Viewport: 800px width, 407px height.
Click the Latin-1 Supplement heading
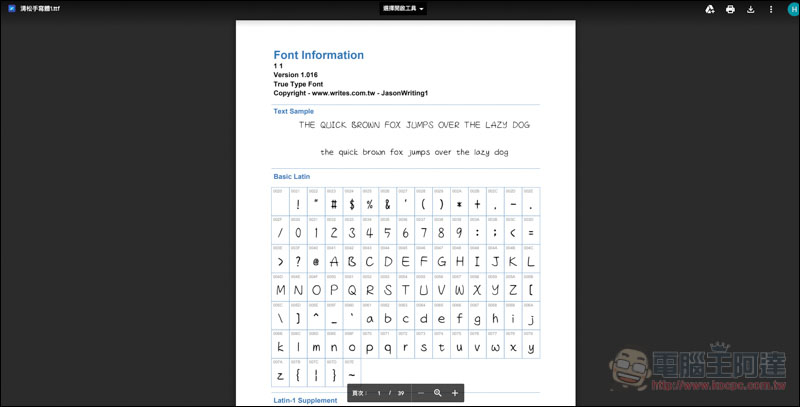304,401
